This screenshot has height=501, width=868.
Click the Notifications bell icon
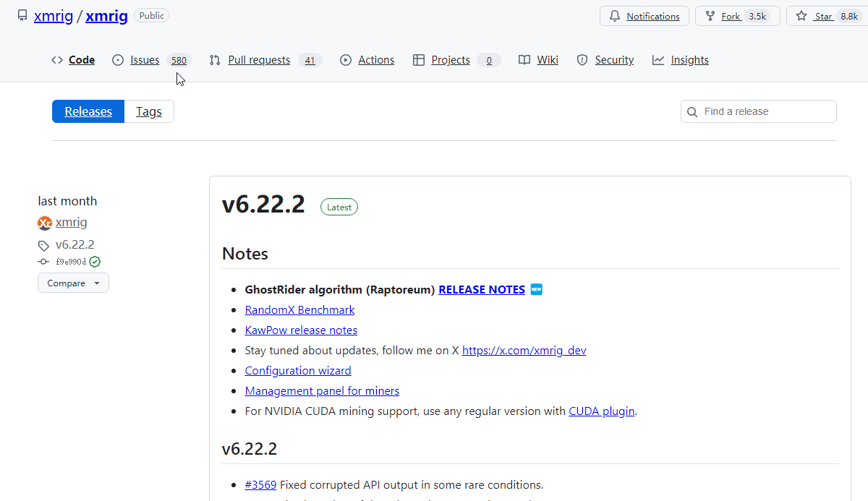(615, 16)
